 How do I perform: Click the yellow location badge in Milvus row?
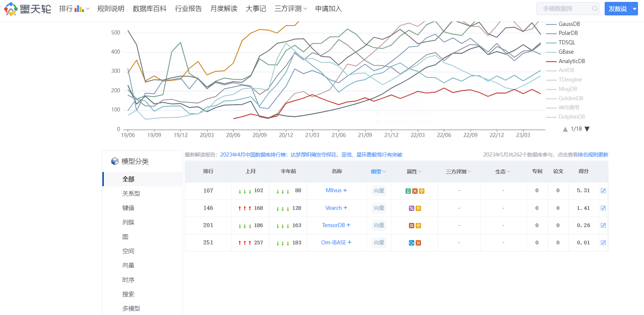click(422, 191)
